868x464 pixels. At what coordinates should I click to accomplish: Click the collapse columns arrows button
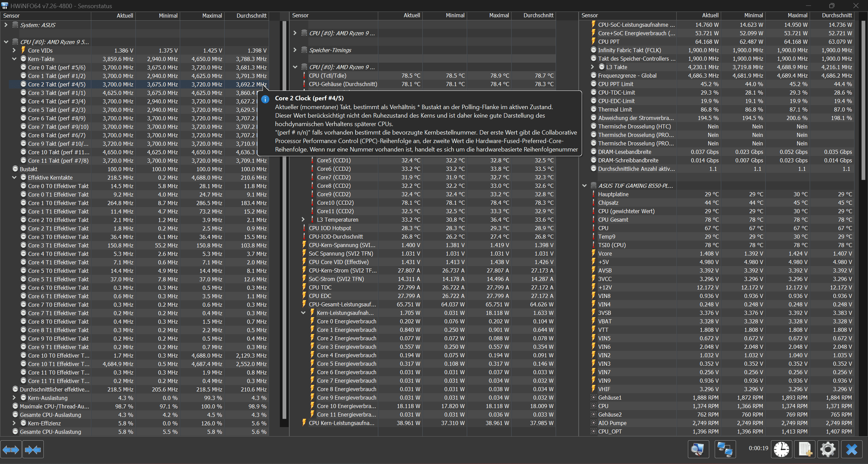click(x=33, y=450)
